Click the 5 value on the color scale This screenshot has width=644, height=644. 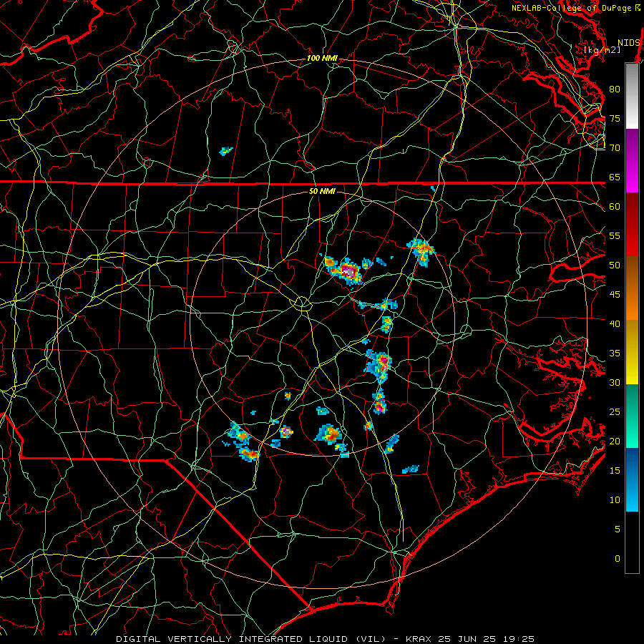(x=618, y=529)
